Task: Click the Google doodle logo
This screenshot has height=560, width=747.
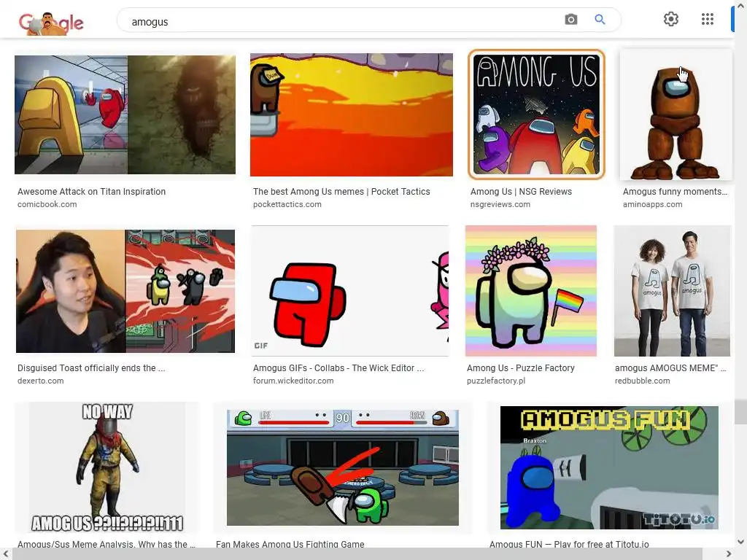Action: point(51,23)
